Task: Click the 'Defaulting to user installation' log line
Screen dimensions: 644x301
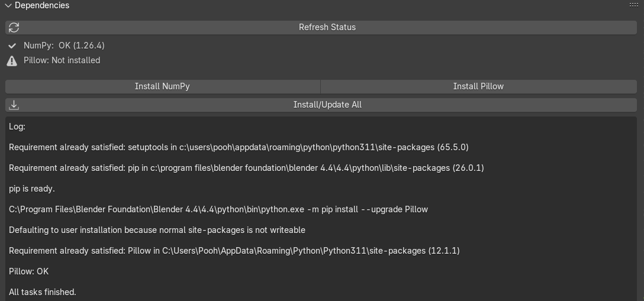Action: 157,230
